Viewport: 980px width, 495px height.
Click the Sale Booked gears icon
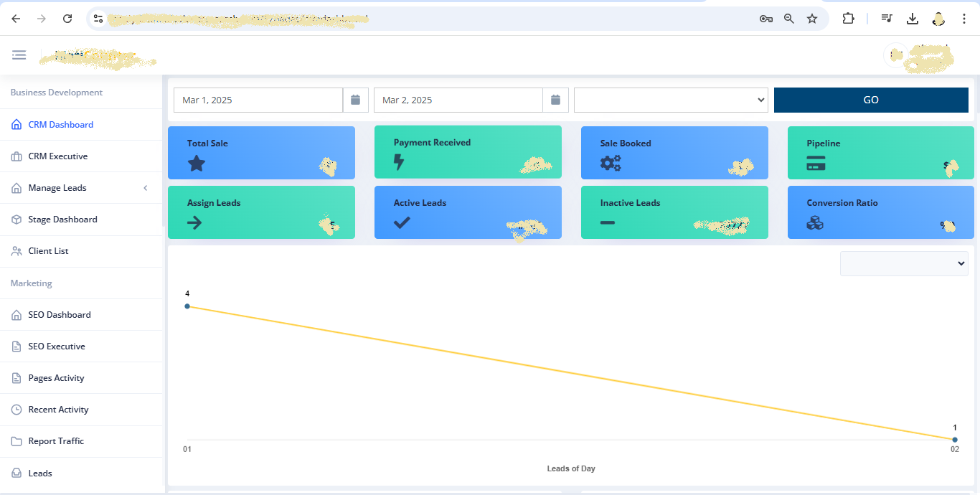(x=611, y=164)
